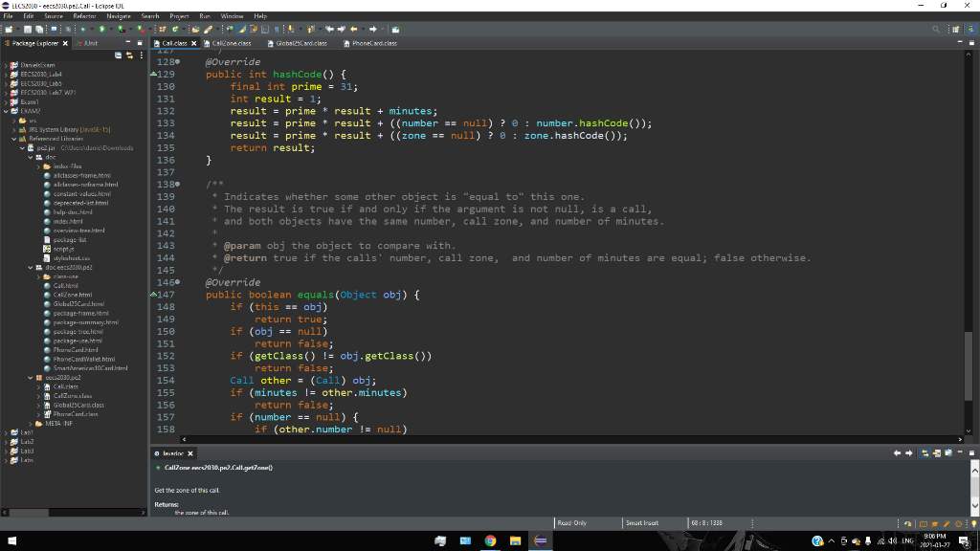Expand the Lab1 project
The height and width of the screenshot is (551, 980).
pyautogui.click(x=7, y=432)
